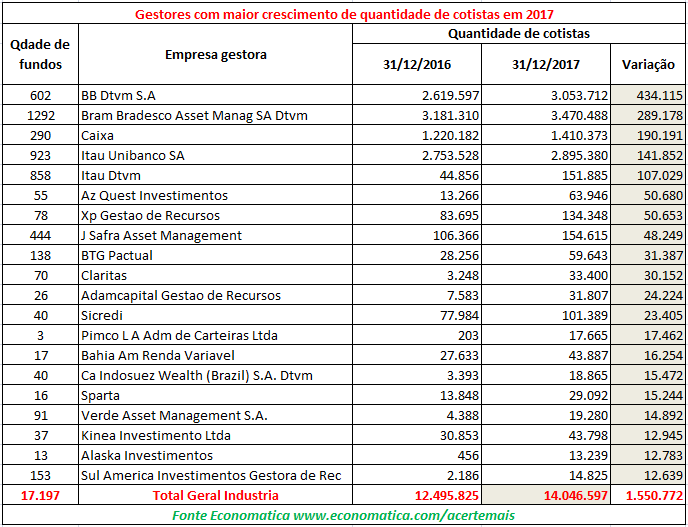Click fund count '602' cell
The height and width of the screenshot is (527, 688).
coord(40,95)
